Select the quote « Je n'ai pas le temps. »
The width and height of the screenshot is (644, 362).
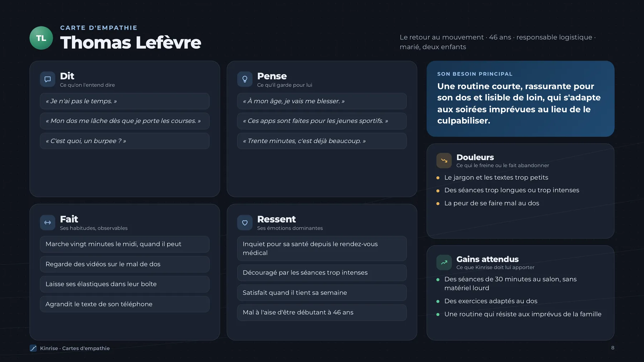coord(125,101)
